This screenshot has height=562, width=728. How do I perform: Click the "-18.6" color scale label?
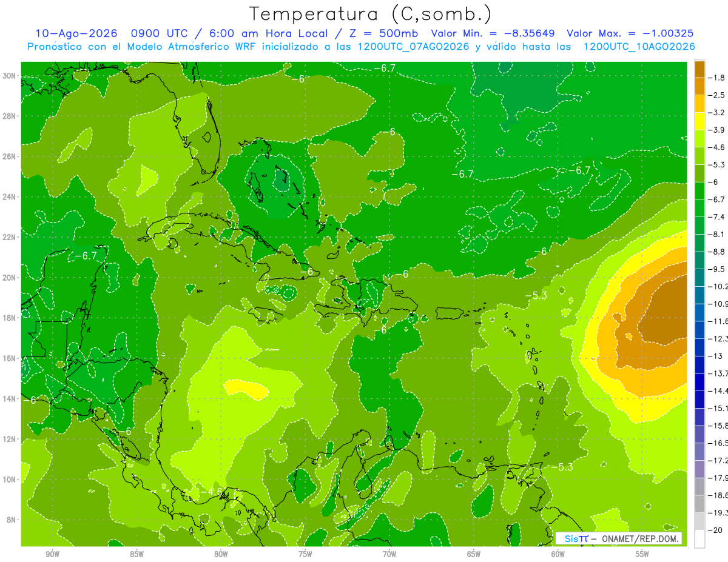coord(719,495)
